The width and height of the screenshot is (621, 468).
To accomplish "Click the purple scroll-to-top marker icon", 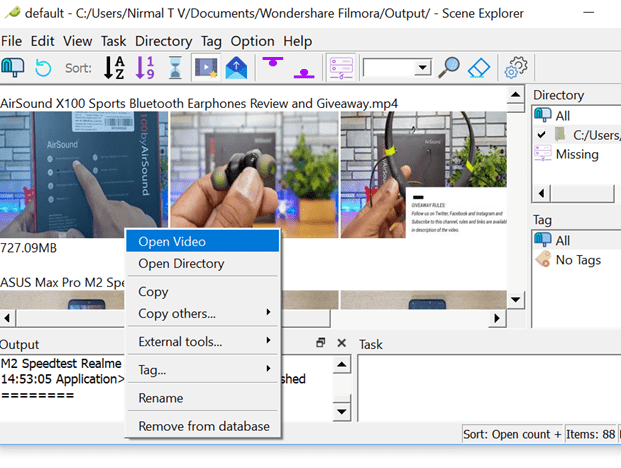I will (x=273, y=62).
